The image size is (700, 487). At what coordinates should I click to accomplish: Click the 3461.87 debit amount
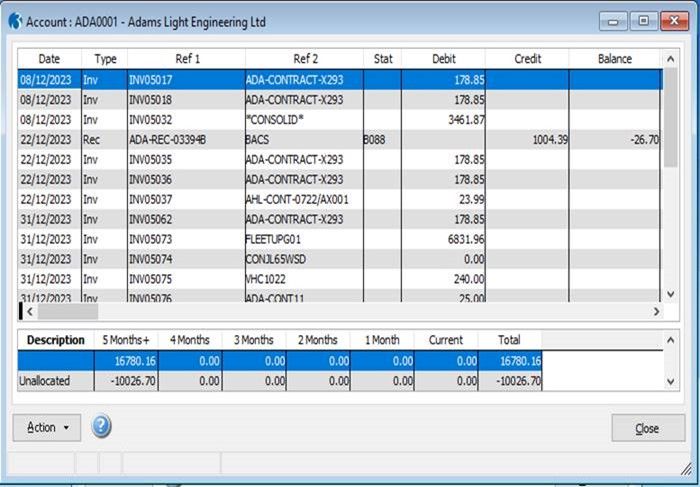coord(466,120)
